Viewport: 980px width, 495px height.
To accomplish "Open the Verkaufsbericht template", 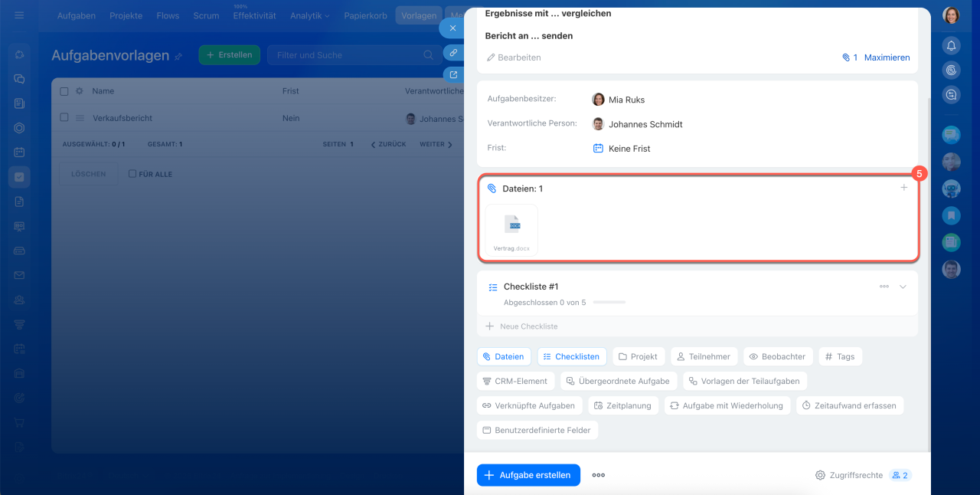I will point(122,118).
